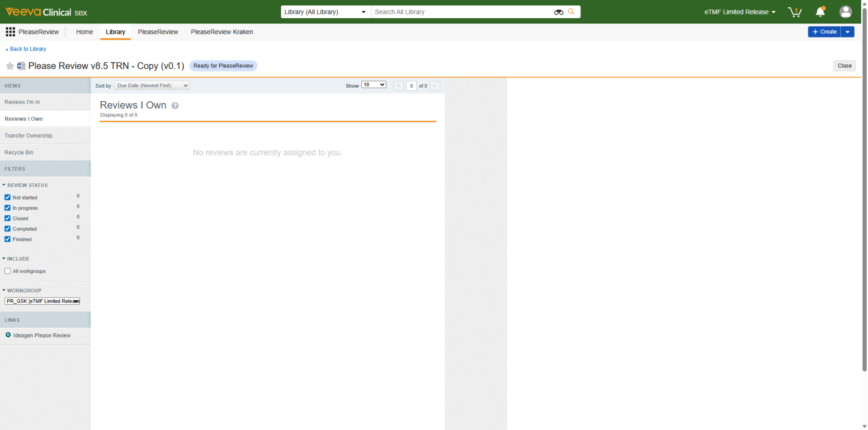This screenshot has width=868, height=430.
Task: Switch to Reviews I'm In view
Action: [x=45, y=102]
